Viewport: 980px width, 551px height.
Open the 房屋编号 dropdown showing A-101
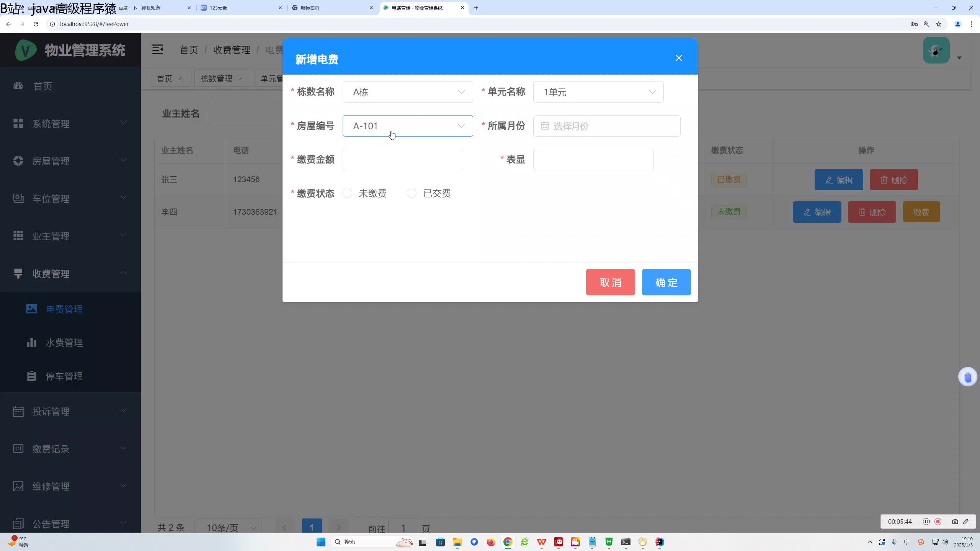point(407,126)
